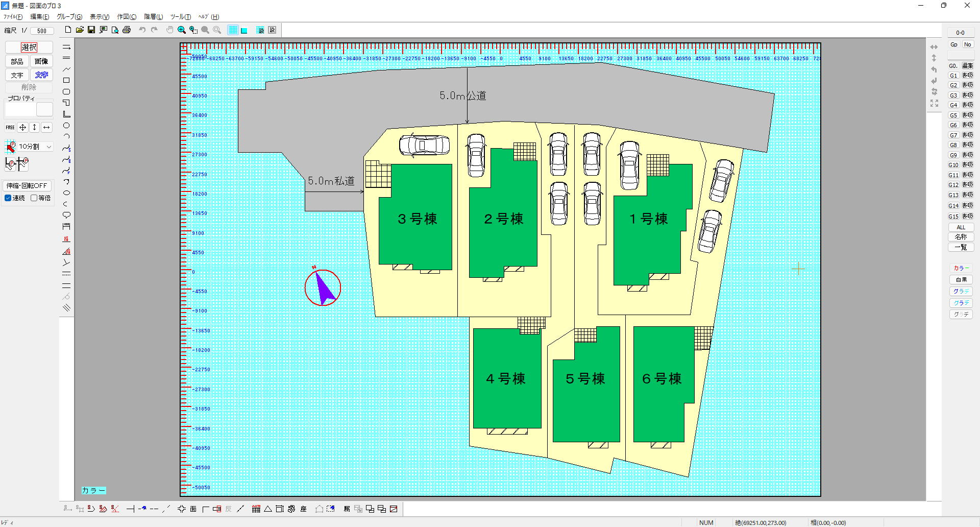The height and width of the screenshot is (527, 980).
Task: Uncheck the 連続 checkbox
Action: (x=8, y=198)
